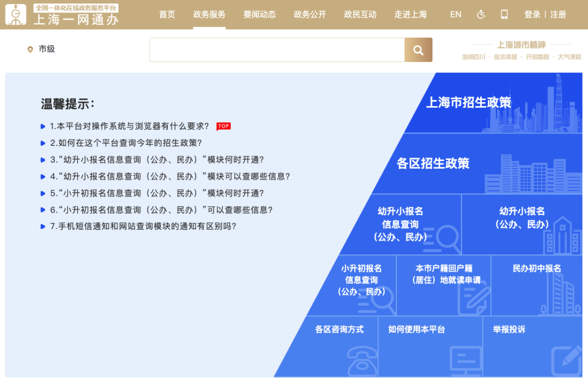The width and height of the screenshot is (588, 382).
Task: Open 走进上海 in the navigation bar
Action: [x=411, y=15]
